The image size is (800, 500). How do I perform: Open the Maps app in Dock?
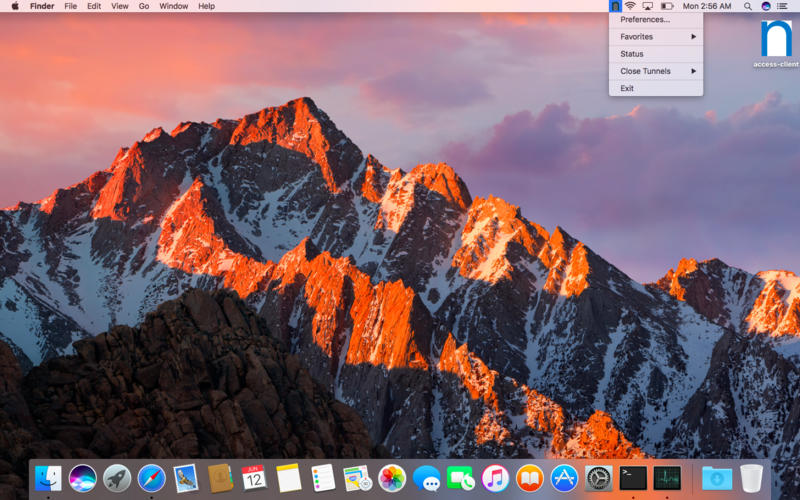pyautogui.click(x=358, y=479)
